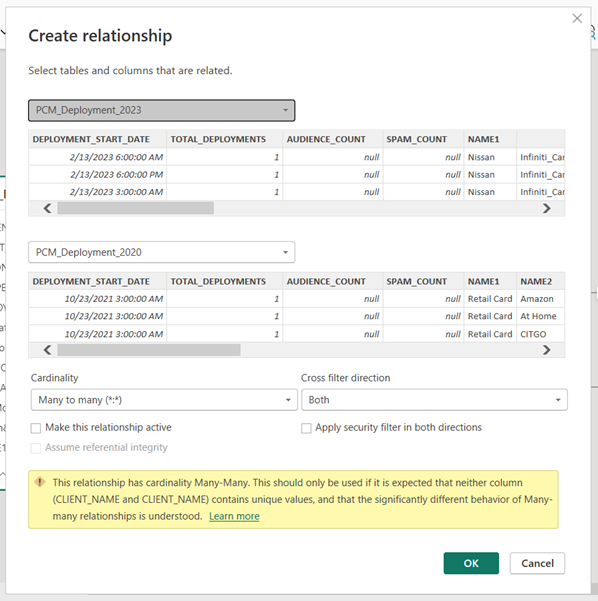The image size is (598, 601).
Task: Click the 2023 table horizontal scrollbar thumb
Action: (136, 208)
